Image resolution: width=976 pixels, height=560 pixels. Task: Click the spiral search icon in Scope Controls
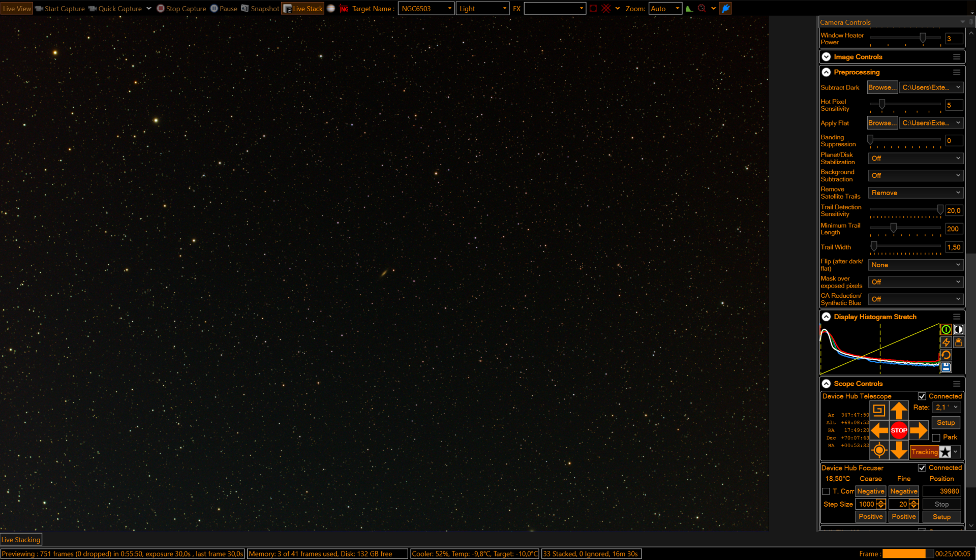coord(879,410)
